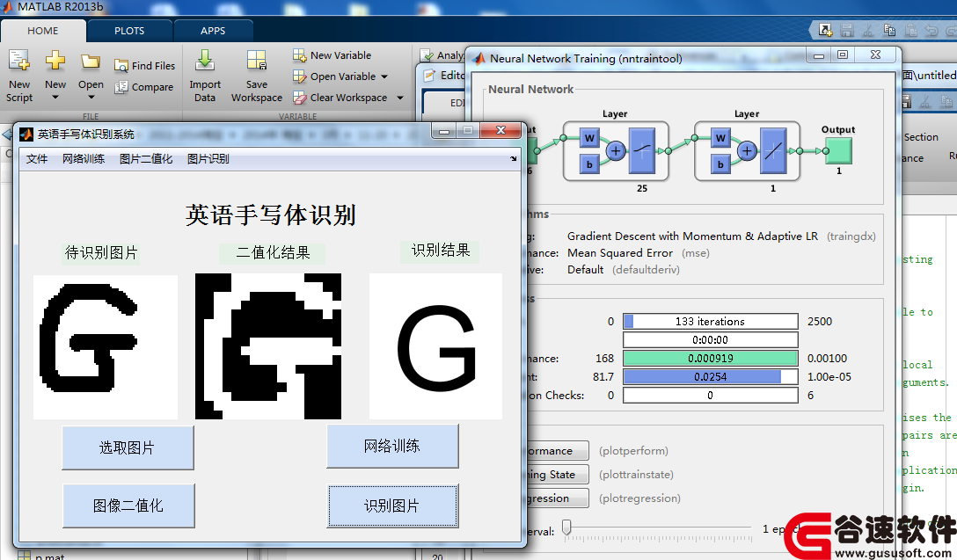
Task: Click the Editor notepad icon
Action: pos(429,76)
